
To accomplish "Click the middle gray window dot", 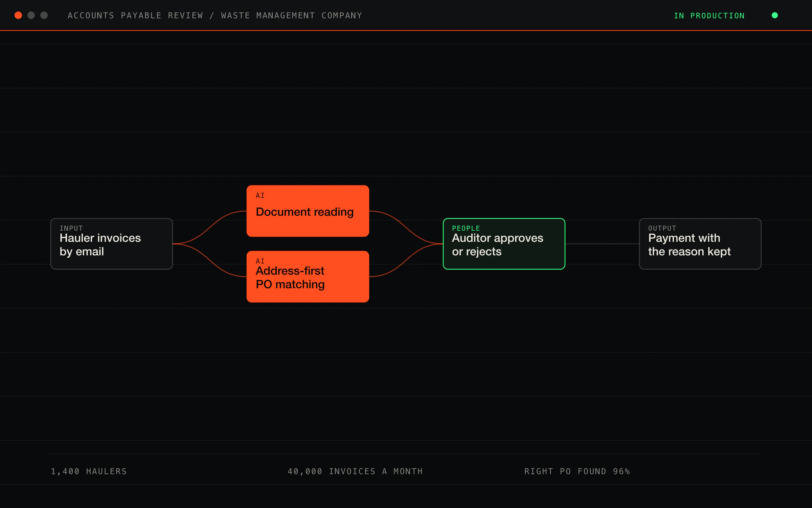I will (x=31, y=15).
